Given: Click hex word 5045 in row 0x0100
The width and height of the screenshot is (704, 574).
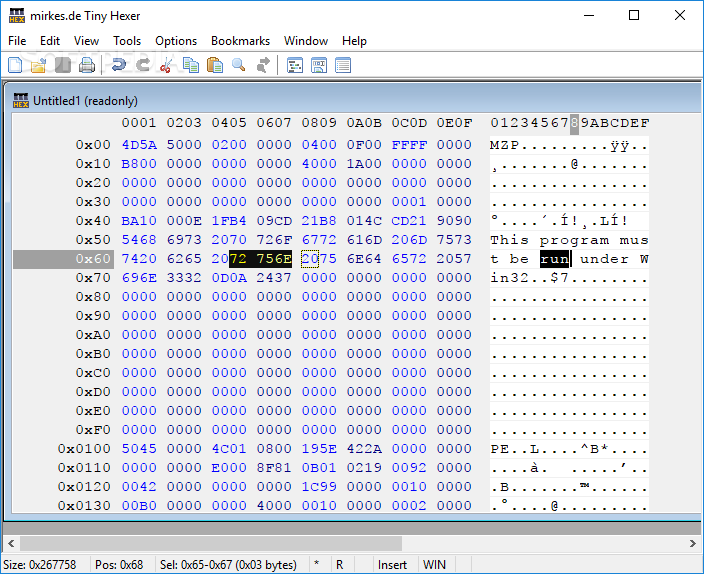Looking at the screenshot, I should [139, 448].
